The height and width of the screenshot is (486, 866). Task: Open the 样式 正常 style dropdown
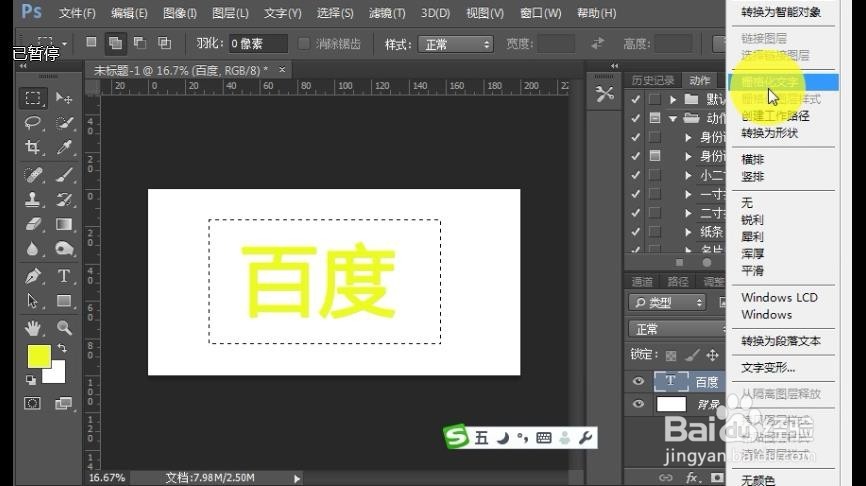456,44
